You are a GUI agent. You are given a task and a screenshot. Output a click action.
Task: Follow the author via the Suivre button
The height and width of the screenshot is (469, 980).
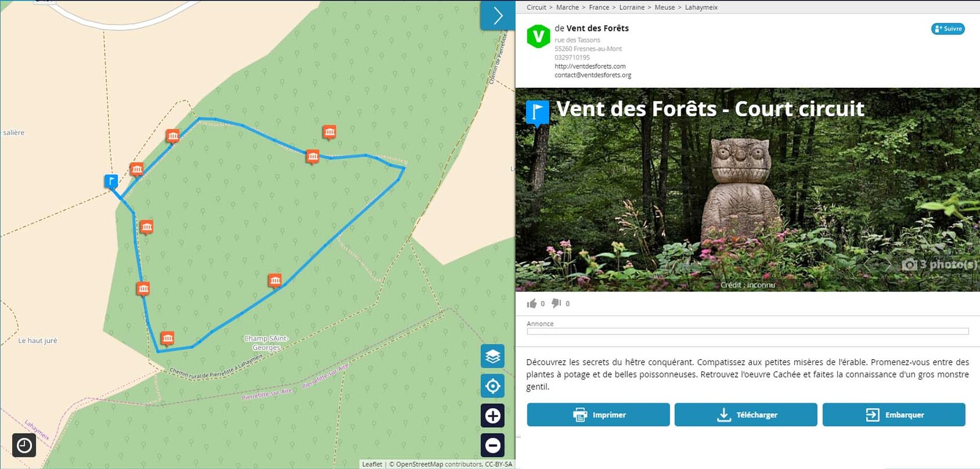coord(948,29)
